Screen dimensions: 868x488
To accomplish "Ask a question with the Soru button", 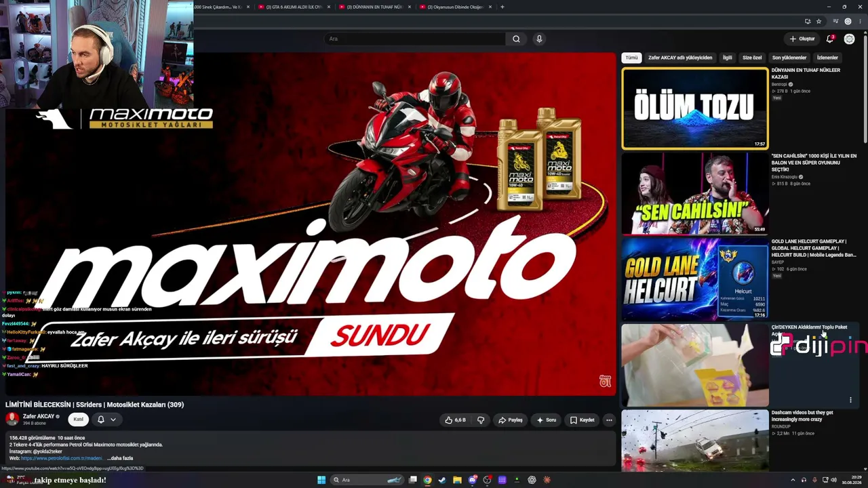I will point(546,420).
